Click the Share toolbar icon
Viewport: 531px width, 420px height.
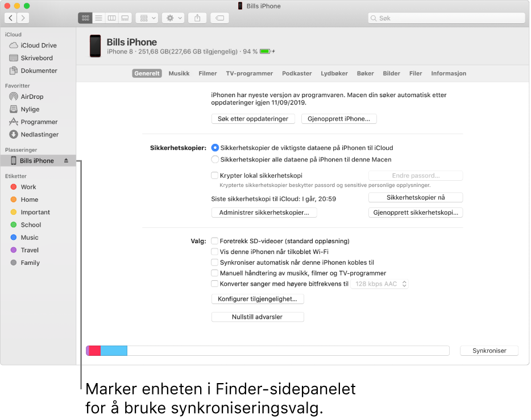197,18
